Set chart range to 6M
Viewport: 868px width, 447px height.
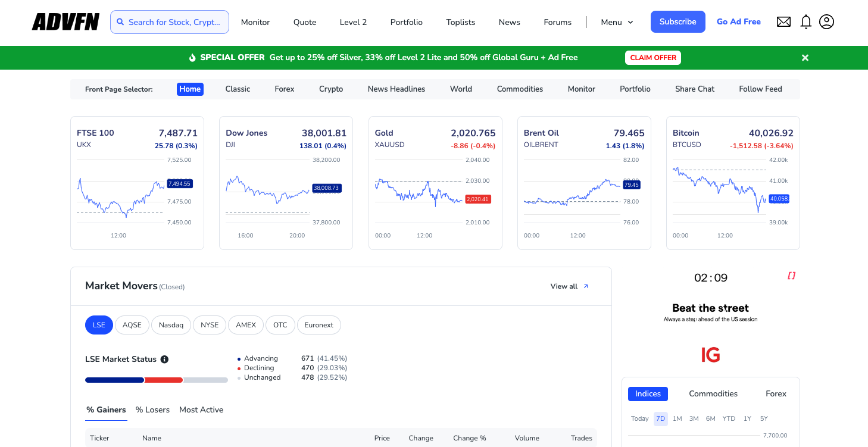tap(711, 418)
